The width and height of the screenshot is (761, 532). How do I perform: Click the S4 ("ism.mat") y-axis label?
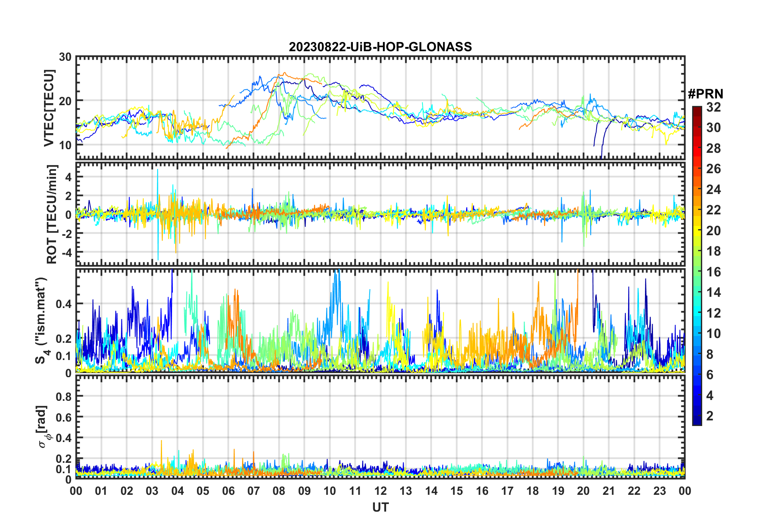point(41,320)
